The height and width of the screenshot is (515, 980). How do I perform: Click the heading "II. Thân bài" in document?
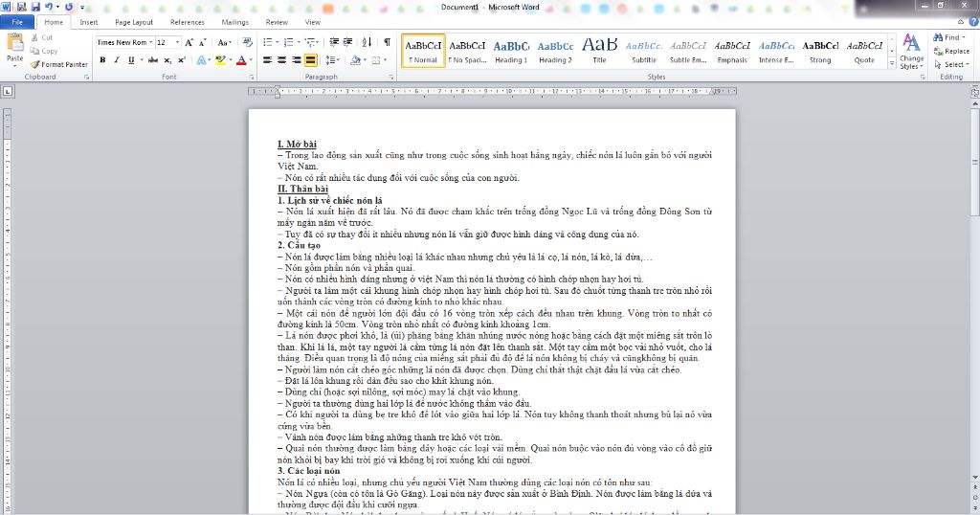coord(303,189)
